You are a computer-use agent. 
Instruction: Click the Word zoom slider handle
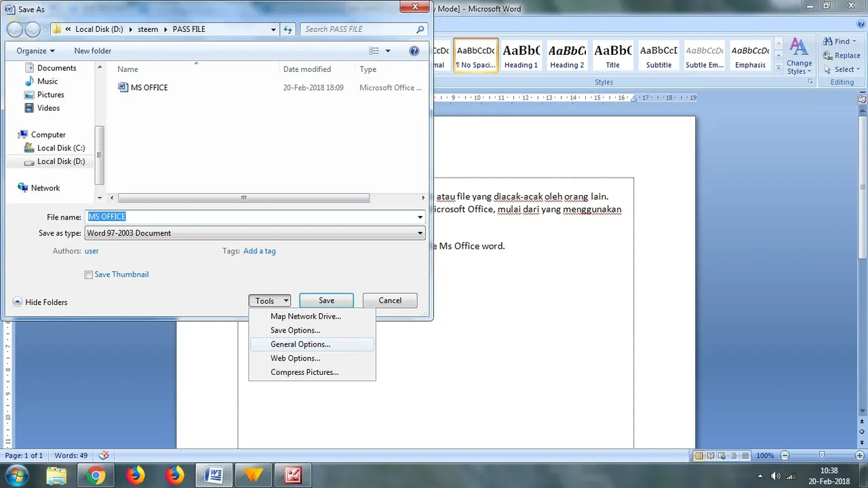[x=821, y=455]
